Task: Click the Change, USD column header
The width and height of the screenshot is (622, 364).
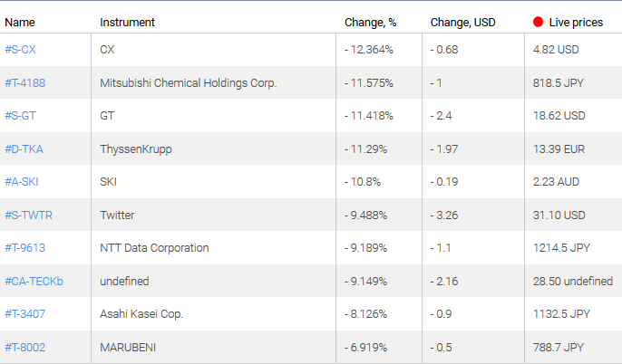Action: 463,22
